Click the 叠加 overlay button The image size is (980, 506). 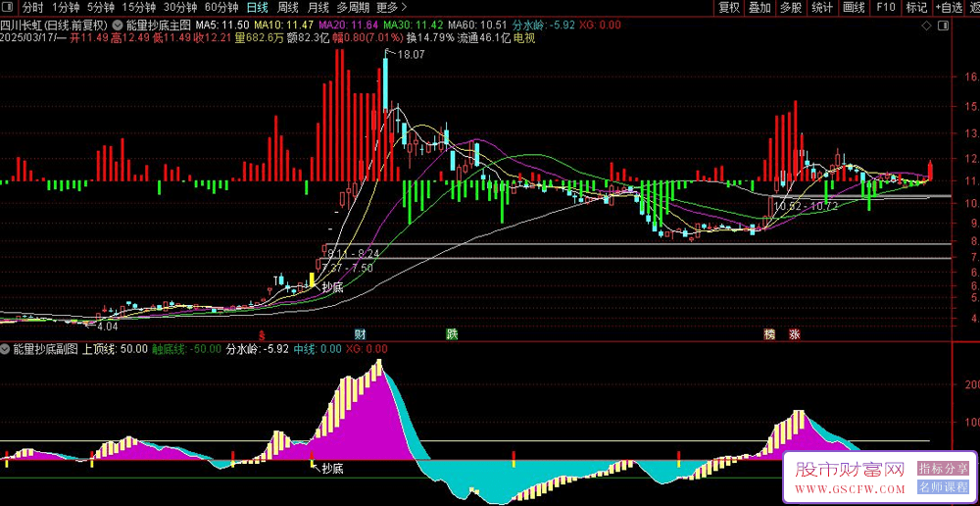(x=759, y=8)
